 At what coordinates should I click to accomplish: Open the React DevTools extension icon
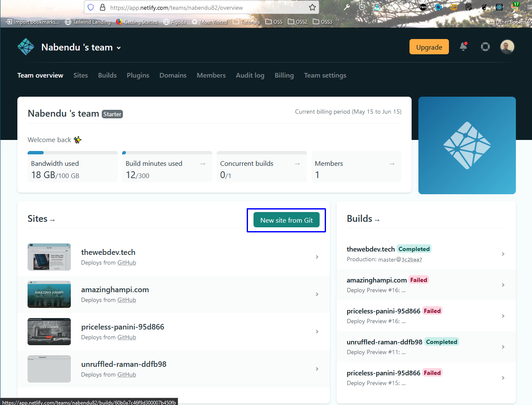click(499, 7)
